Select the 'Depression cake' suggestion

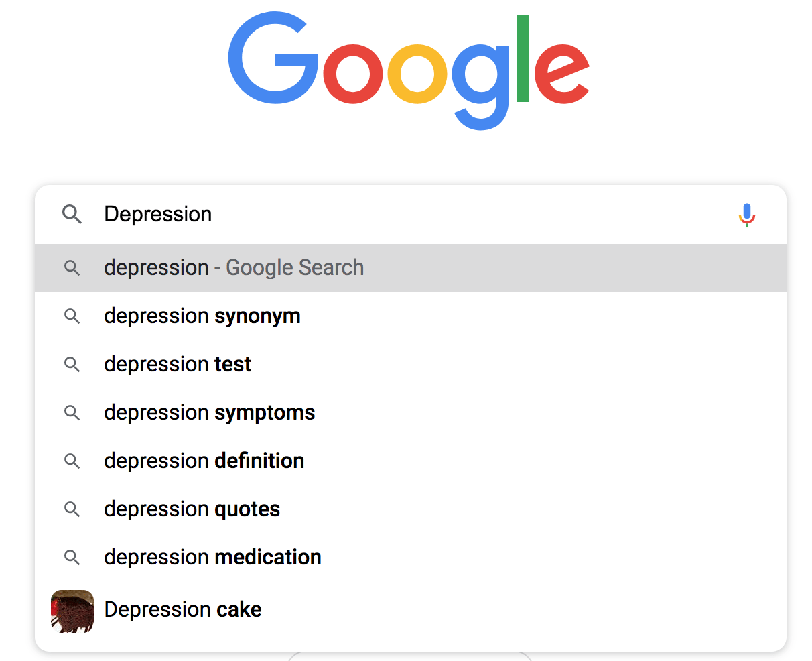coord(182,609)
